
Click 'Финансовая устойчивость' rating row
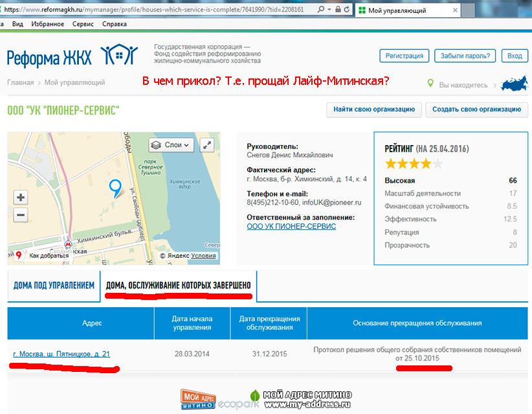450,206
